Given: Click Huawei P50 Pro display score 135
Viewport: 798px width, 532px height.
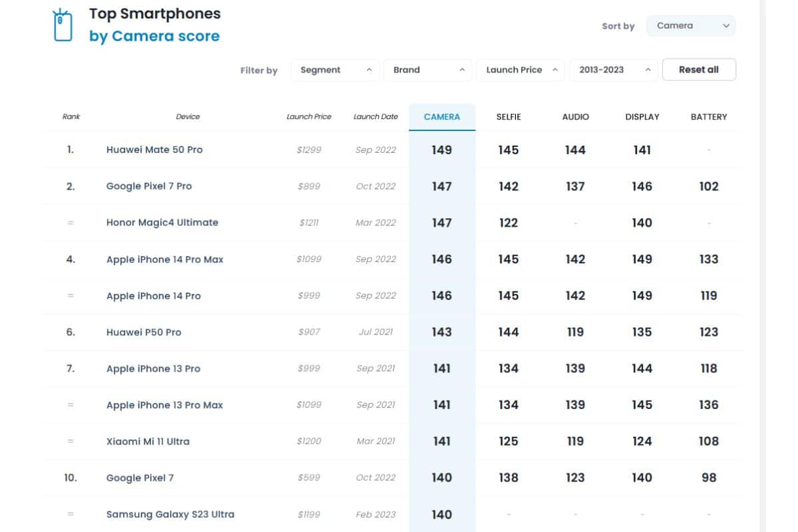Looking at the screenshot, I should tap(642, 332).
